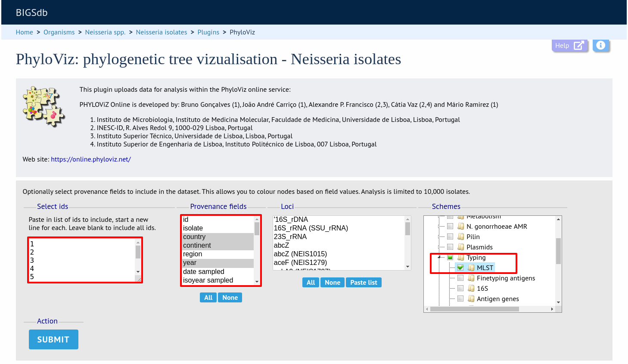The image size is (628, 364).
Task: Select plain abcZ locus
Action: coord(339,246)
